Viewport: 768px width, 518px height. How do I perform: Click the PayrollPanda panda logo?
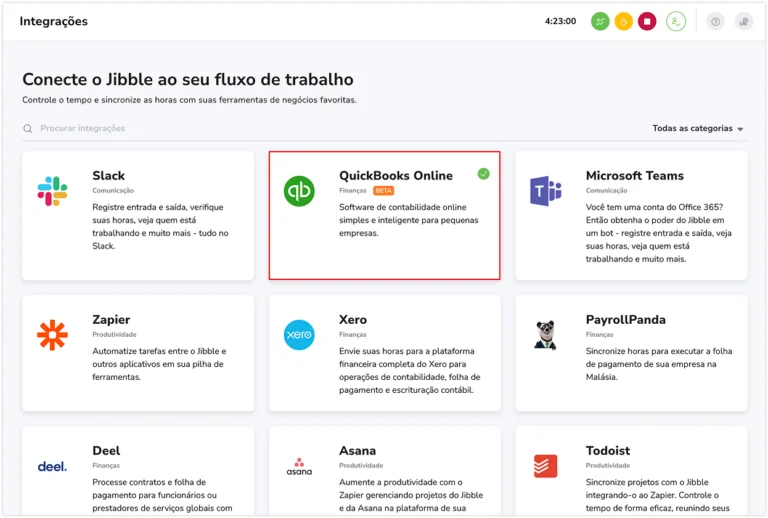546,335
